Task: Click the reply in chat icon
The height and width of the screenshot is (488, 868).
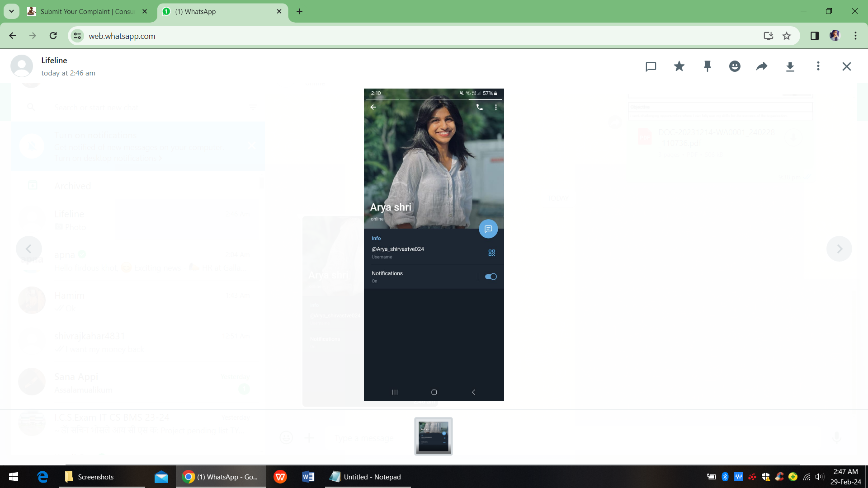Action: (x=651, y=67)
